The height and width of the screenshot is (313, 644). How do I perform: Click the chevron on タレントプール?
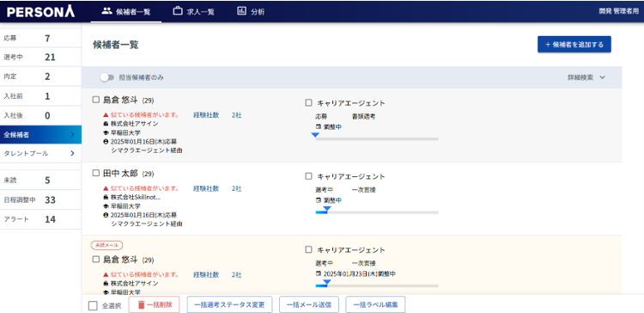72,153
